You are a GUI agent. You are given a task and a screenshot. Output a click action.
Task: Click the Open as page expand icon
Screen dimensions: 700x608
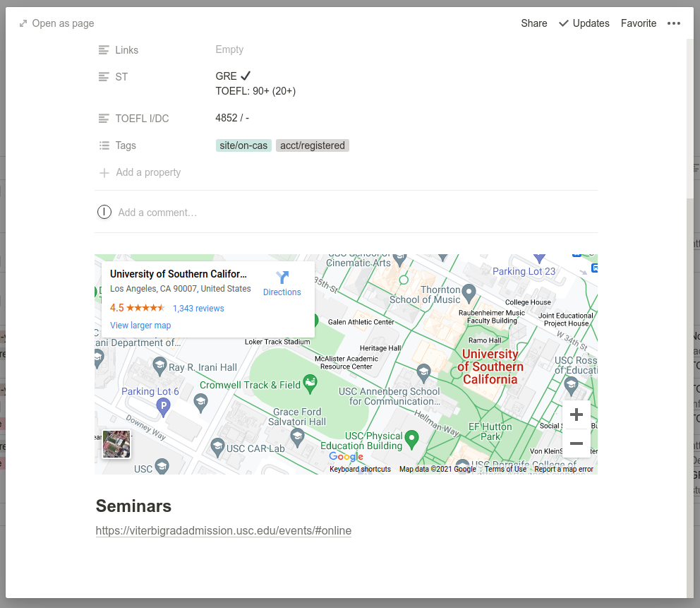pyautogui.click(x=23, y=23)
